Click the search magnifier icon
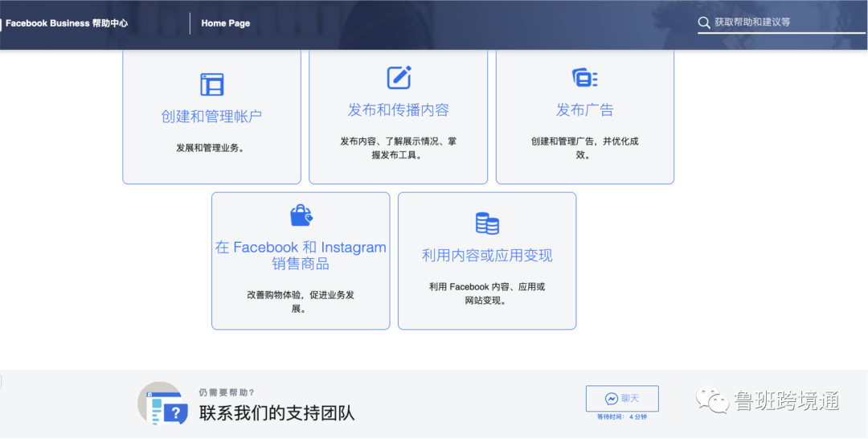 (x=703, y=23)
